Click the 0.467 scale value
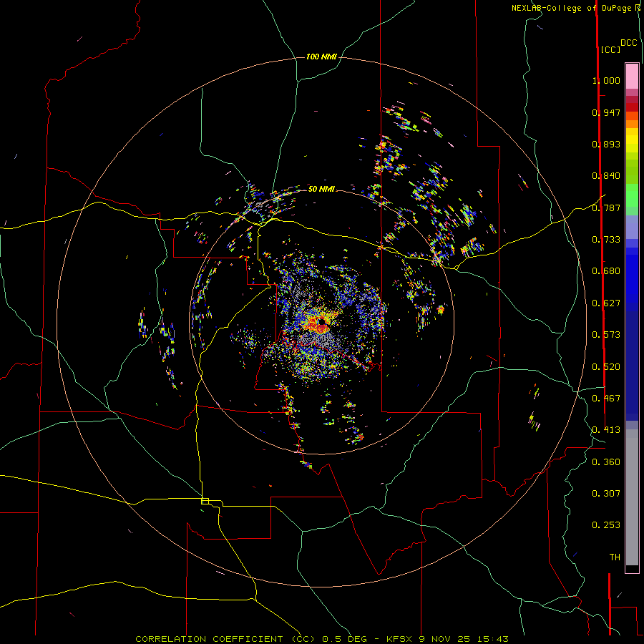644x644 pixels. [606, 399]
